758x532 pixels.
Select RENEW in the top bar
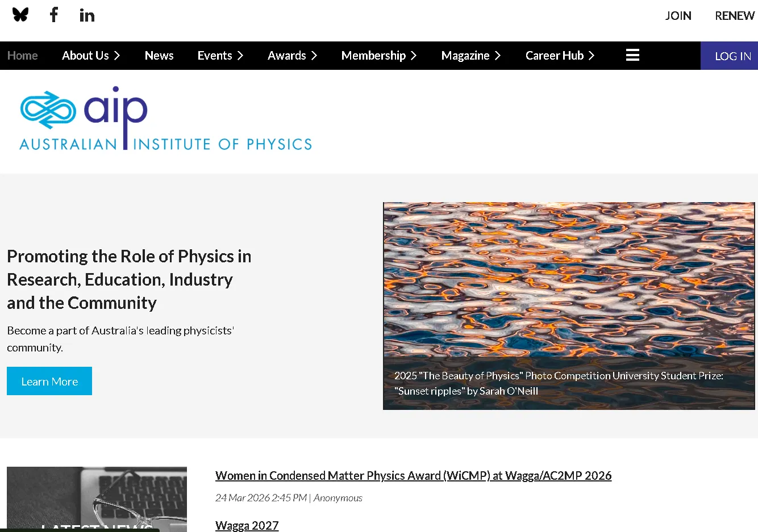(734, 15)
